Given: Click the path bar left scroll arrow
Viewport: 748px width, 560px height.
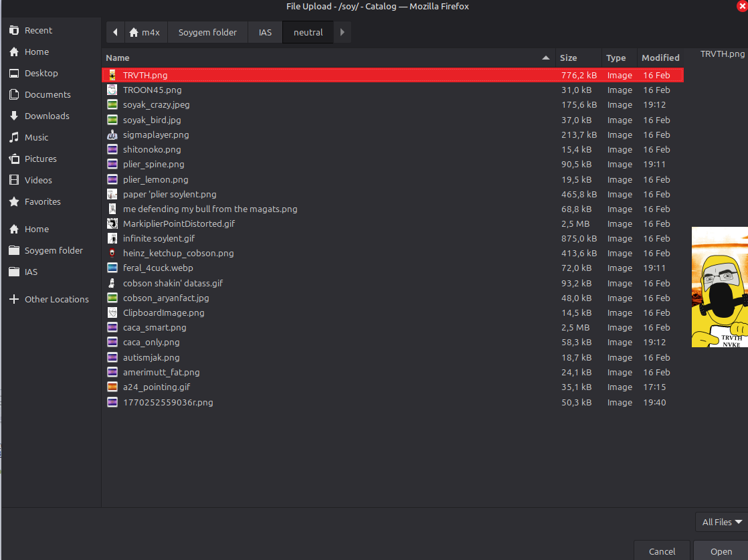Looking at the screenshot, I should coord(115,32).
